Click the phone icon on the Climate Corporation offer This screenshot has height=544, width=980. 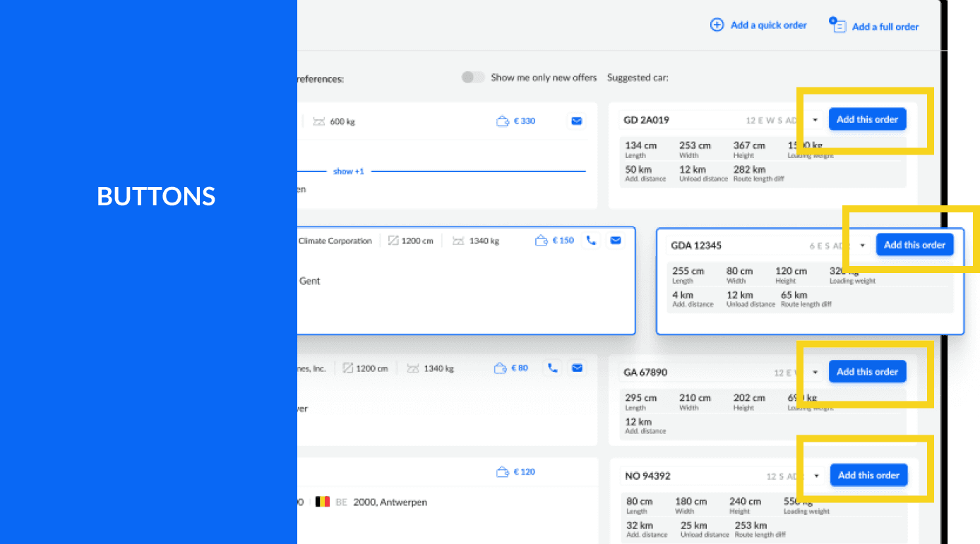(x=591, y=240)
